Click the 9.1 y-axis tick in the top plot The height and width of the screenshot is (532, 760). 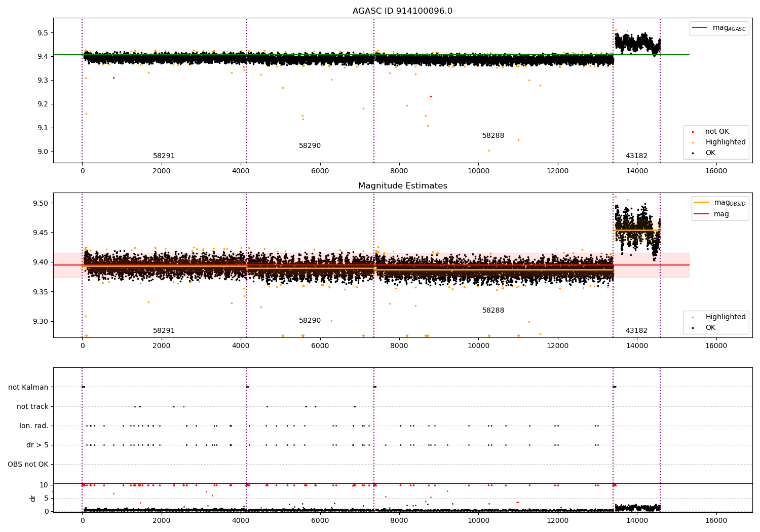pos(43,128)
